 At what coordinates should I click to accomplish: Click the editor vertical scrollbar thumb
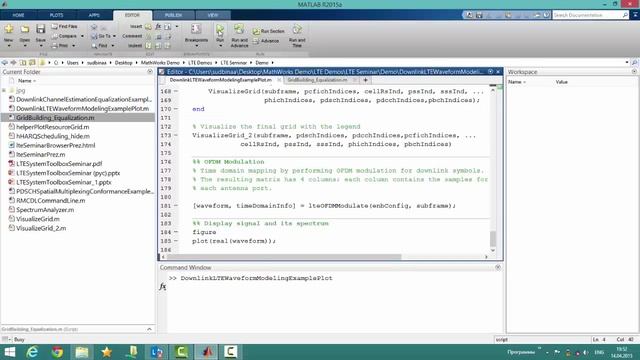(x=493, y=239)
